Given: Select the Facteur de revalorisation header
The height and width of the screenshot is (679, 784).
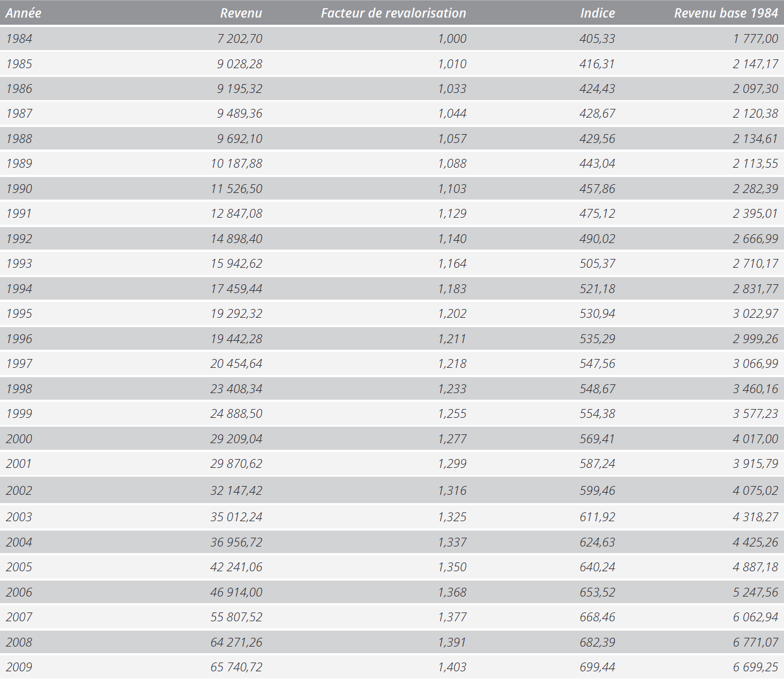Looking at the screenshot, I should [393, 13].
